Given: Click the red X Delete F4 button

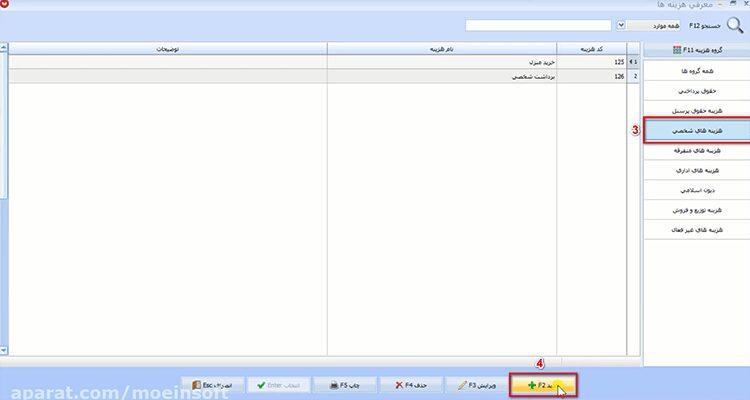Looking at the screenshot, I should coord(411,385).
